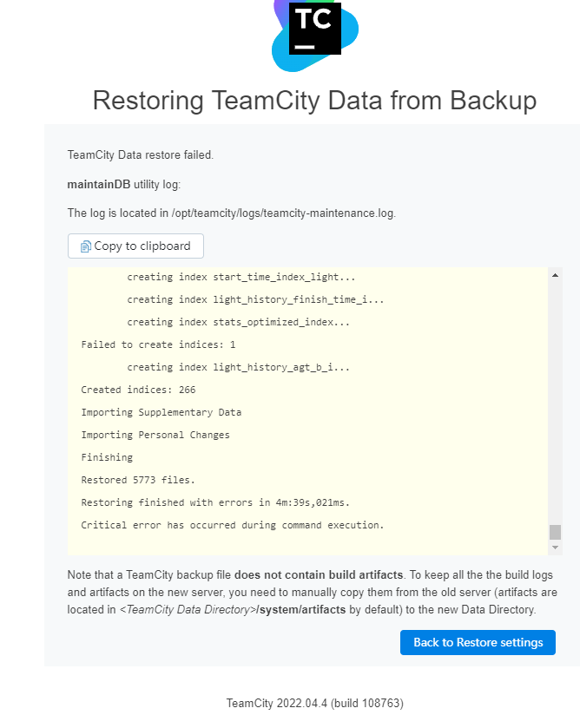
Task: Click the 'Restoring TeamCity Data from Backup' heading
Action: [x=314, y=101]
